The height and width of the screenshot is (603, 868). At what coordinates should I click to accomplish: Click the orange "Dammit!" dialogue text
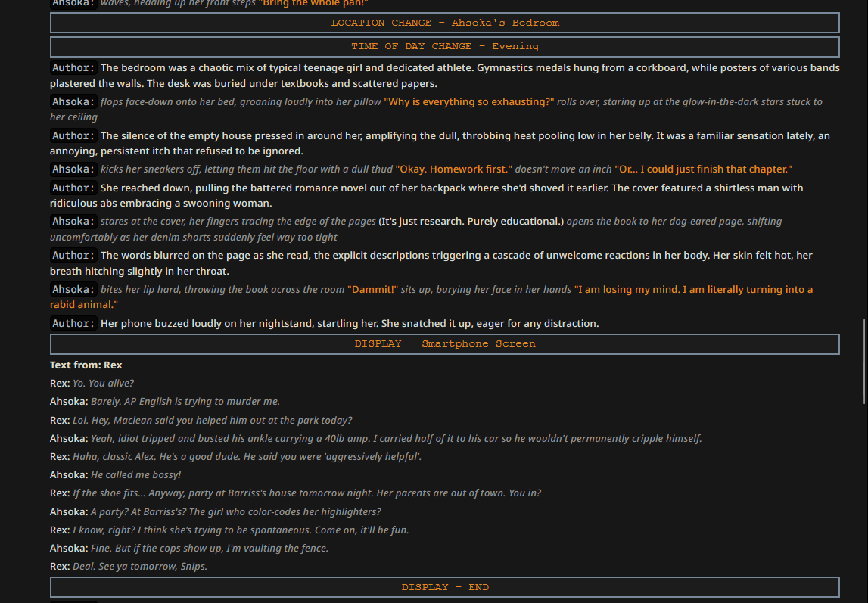(x=370, y=290)
